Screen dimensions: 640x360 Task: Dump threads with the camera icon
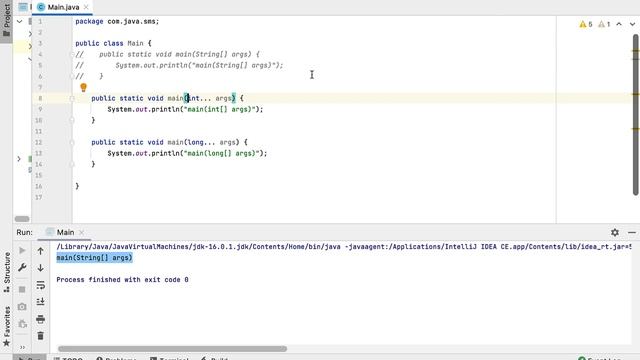click(x=22, y=307)
